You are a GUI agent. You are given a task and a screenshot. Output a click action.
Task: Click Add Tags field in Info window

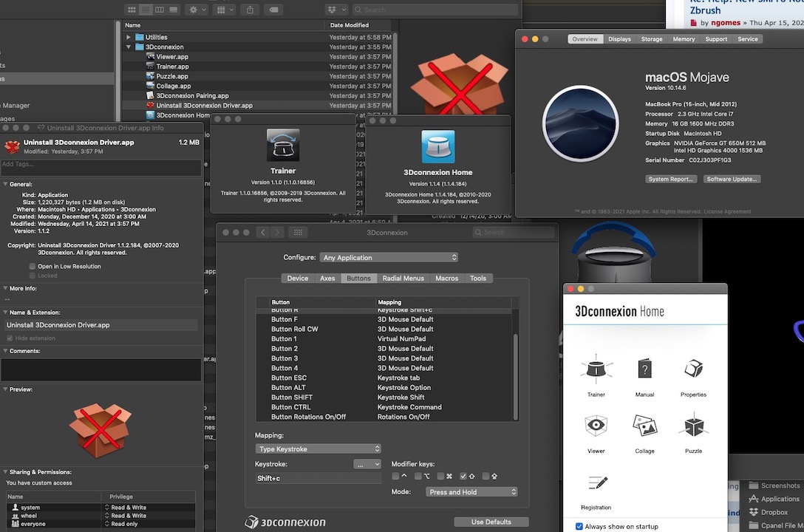tap(100, 168)
